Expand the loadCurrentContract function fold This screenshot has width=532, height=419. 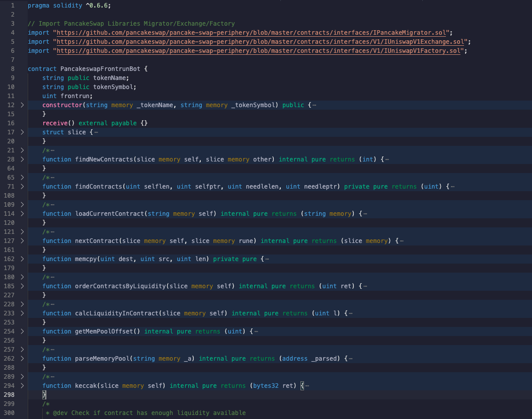click(x=22, y=214)
